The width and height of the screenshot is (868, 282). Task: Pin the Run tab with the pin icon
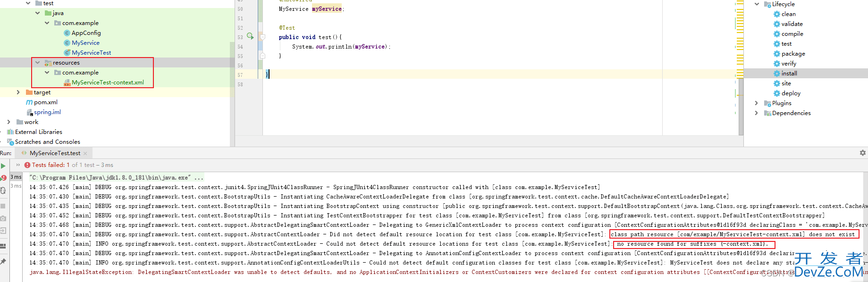[x=3, y=261]
